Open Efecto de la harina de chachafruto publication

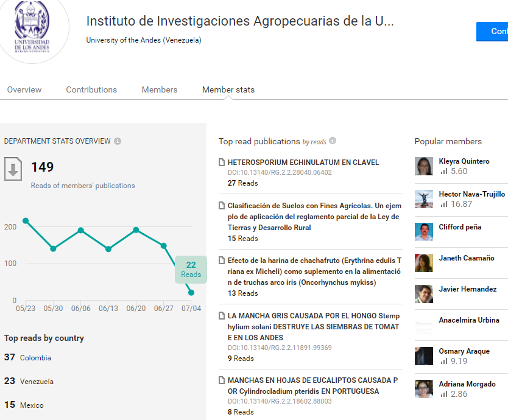click(314, 271)
